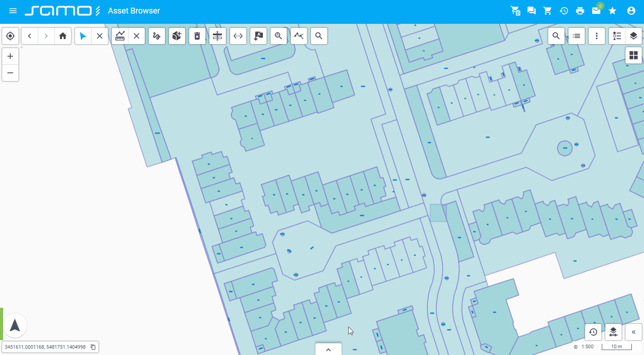Screen dimensions: 644x355
Task: Reset map orientation with north arrow
Action: pos(15,325)
